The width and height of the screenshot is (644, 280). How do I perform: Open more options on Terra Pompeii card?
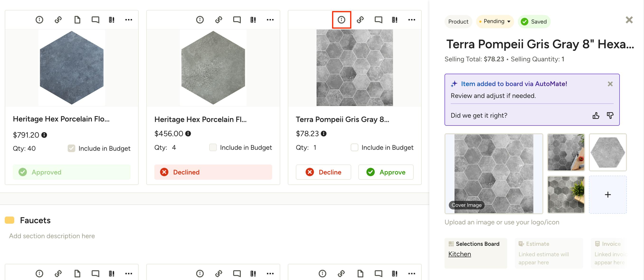point(412,19)
